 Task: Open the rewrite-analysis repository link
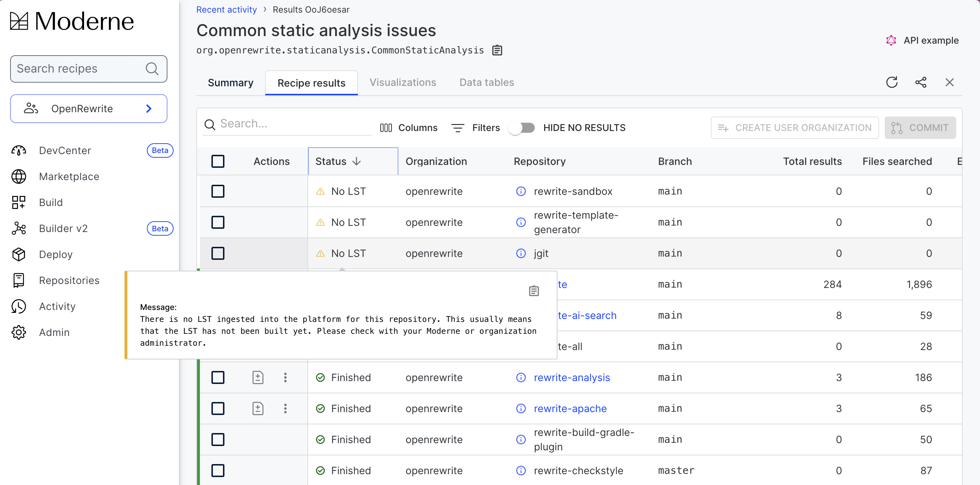572,378
